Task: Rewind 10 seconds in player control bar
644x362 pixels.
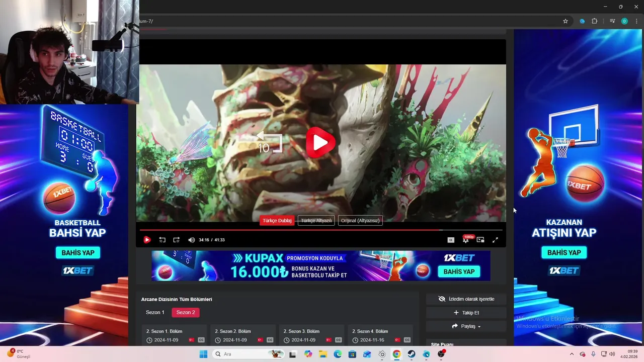Action: tap(162, 240)
